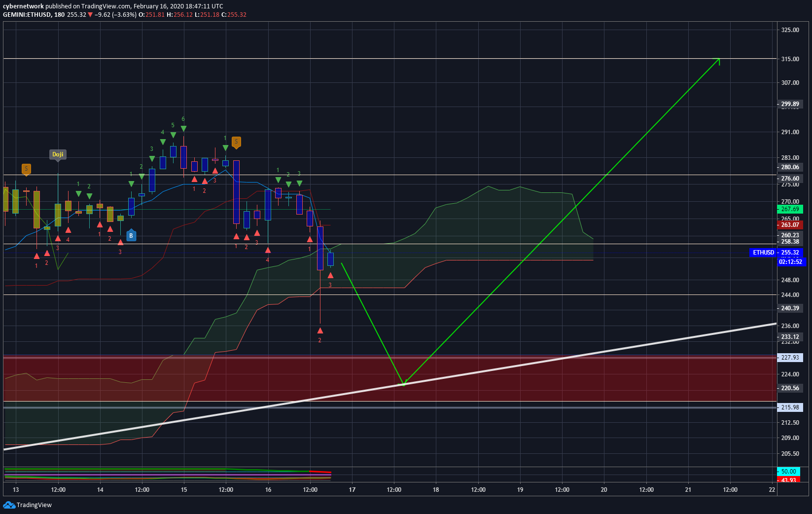Click the 260.23 price level tag
Viewport: 812px width, 514px height.
(790, 235)
